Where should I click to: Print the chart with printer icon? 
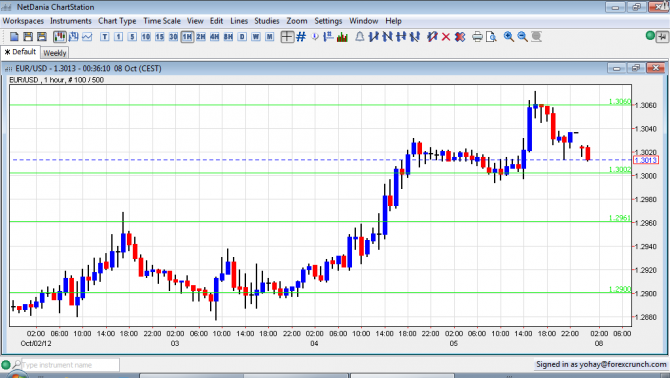tap(477, 37)
